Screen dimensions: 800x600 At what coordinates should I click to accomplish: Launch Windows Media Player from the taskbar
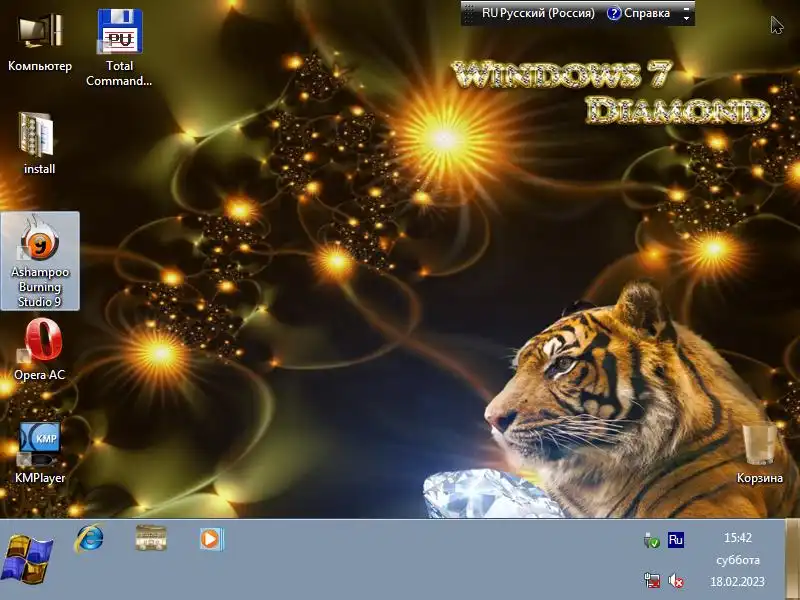click(x=211, y=539)
